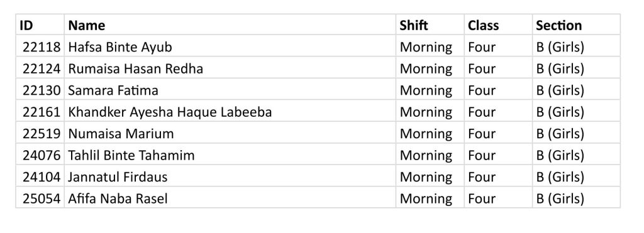Click Khandker Ayesha Haque Labeeba cell

[230, 111]
